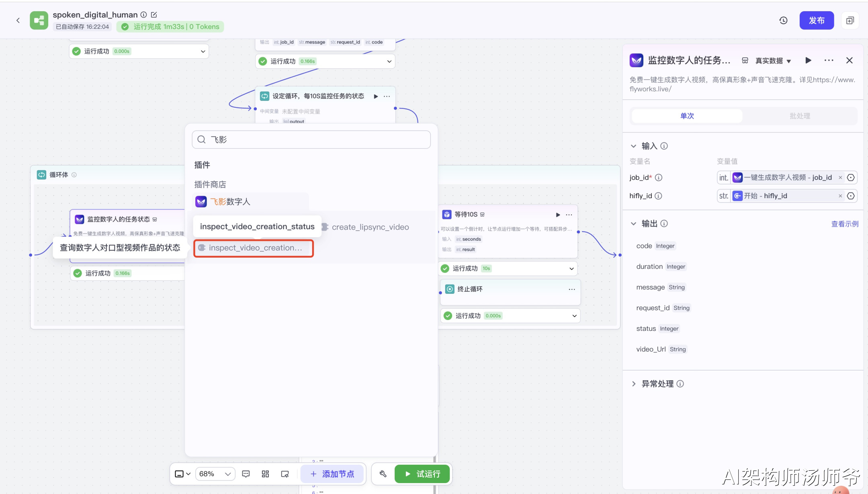Click the auto-layout grid icon
Screen dimensions: 868x494
[265, 474]
